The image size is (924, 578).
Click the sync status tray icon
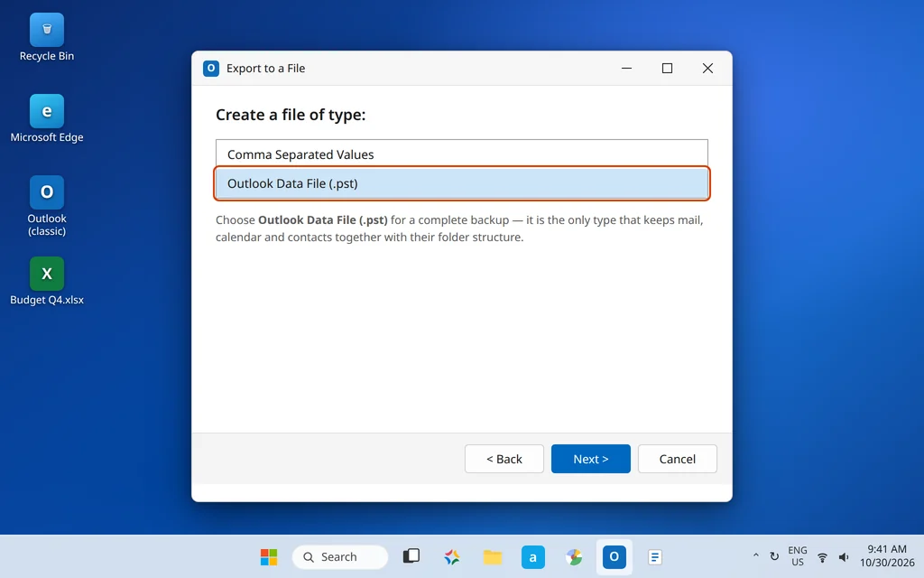[x=774, y=556]
